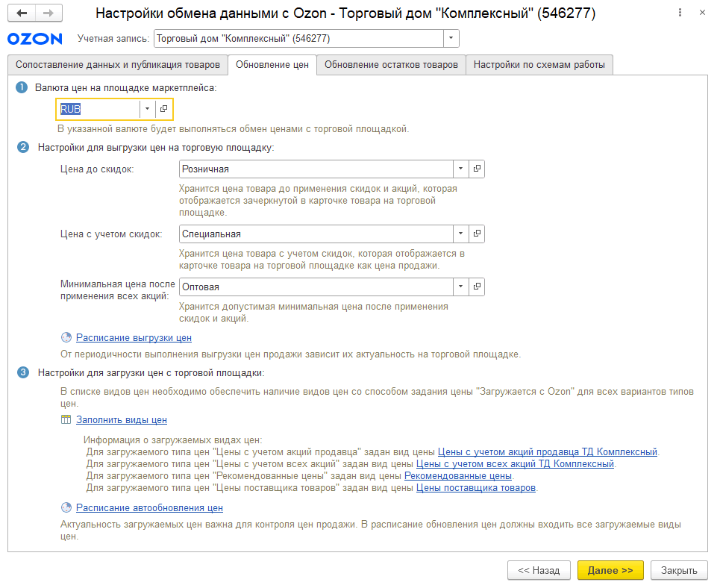Image resolution: width=720 pixels, height=588 pixels.
Task: Expand the Минимальная цена dropdown arrow
Action: [460, 287]
